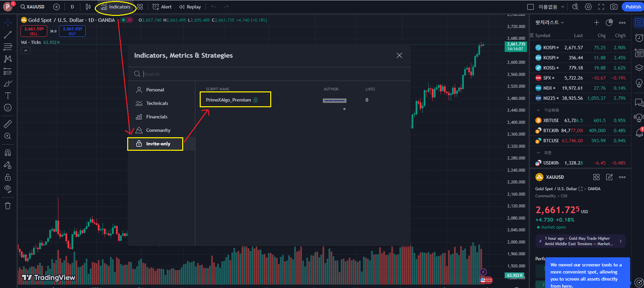
Task: Open the layout setup square icon
Action: click(x=530, y=7)
